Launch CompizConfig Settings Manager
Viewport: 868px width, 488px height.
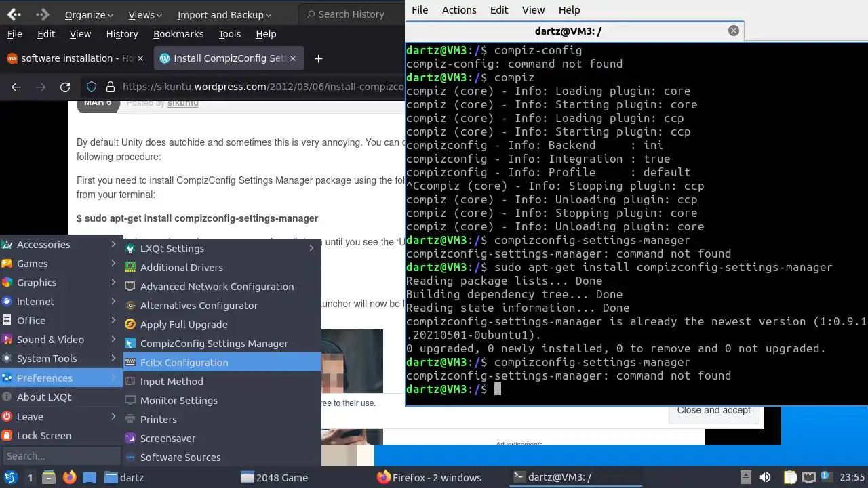point(222,344)
